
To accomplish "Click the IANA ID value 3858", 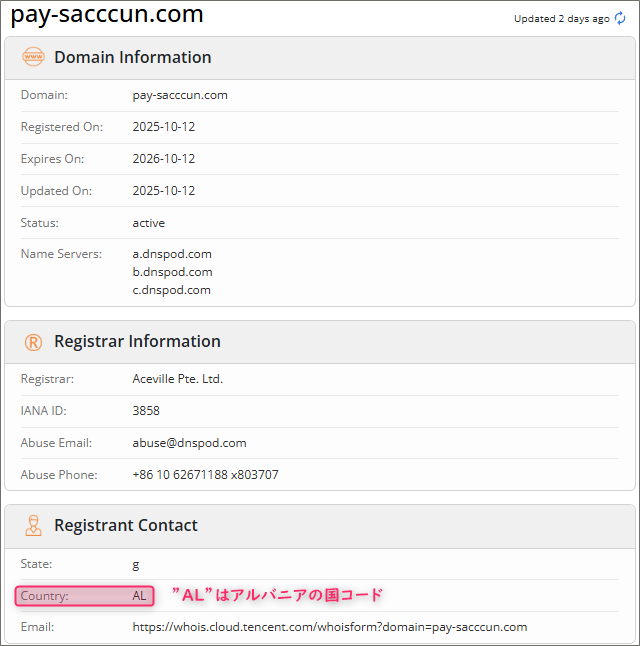I will (146, 411).
